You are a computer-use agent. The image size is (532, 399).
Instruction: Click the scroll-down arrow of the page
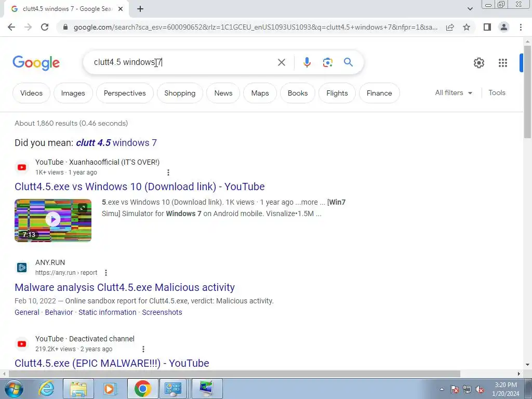click(527, 365)
